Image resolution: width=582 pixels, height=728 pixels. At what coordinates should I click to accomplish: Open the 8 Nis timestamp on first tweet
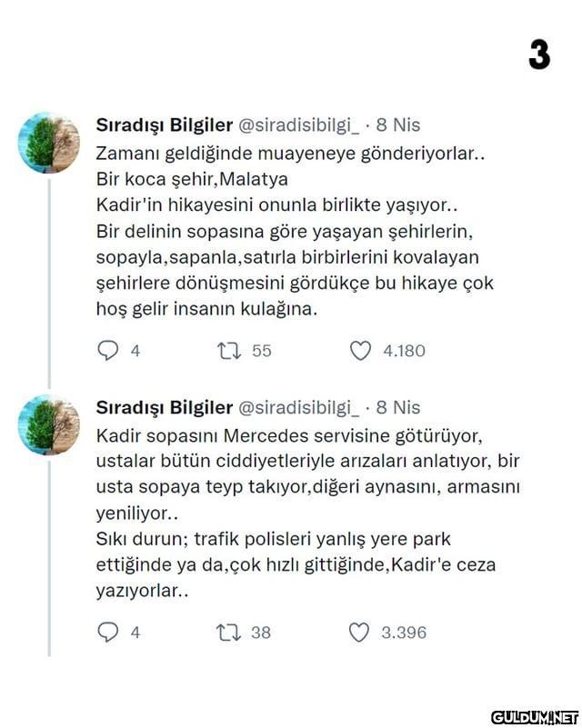tap(398, 125)
